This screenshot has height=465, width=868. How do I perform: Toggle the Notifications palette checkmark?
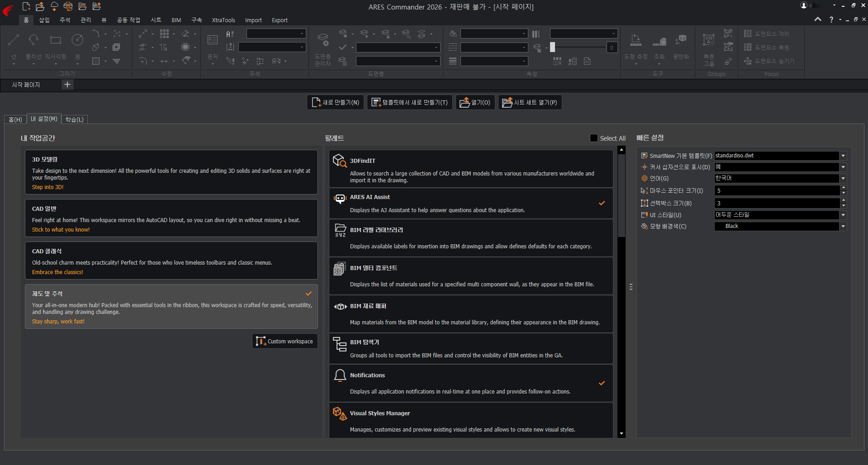[602, 383]
